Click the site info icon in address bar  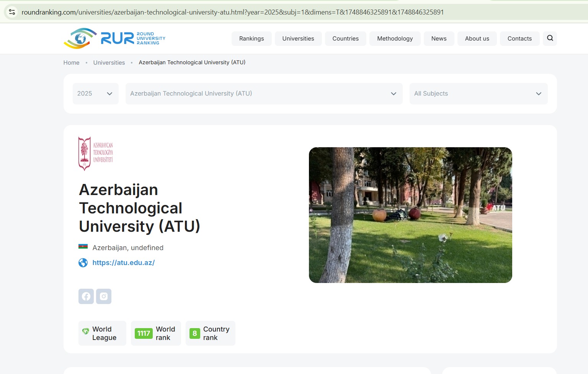pos(12,12)
